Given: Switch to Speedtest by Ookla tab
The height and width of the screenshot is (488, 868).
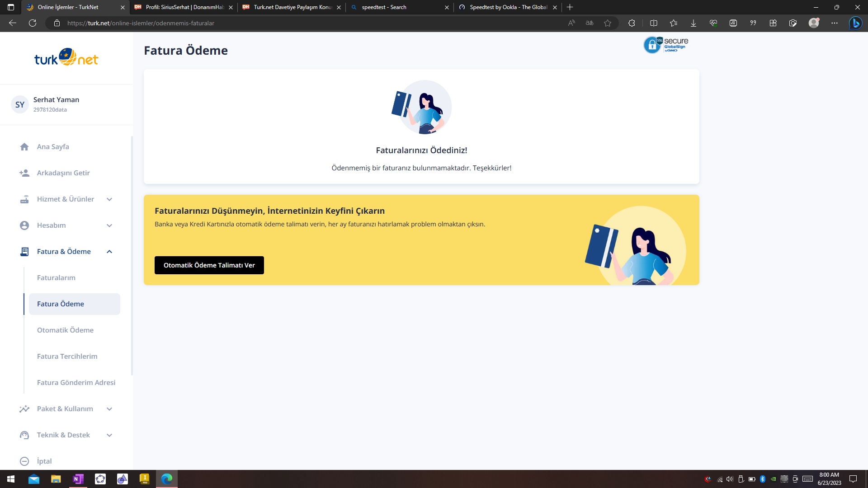Looking at the screenshot, I should 507,7.
